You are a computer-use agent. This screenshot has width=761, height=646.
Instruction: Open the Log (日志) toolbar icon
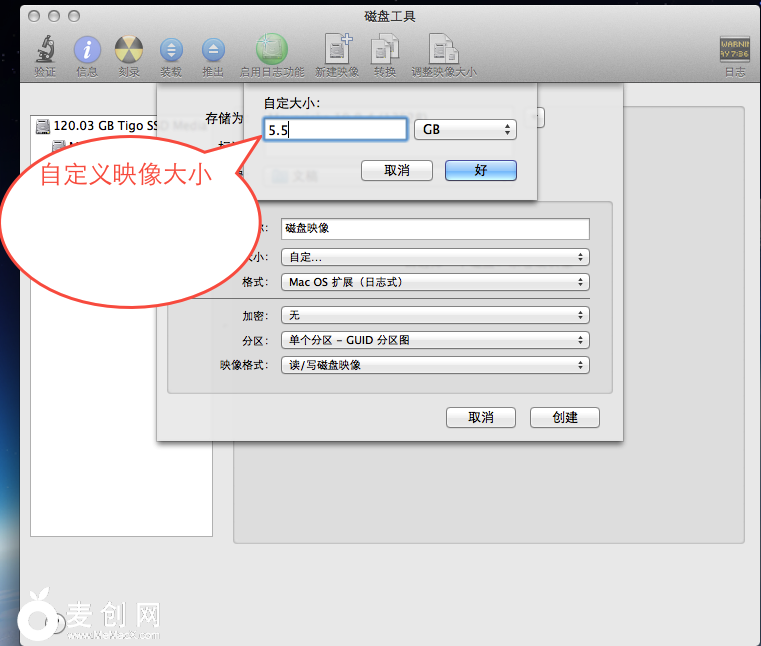734,49
